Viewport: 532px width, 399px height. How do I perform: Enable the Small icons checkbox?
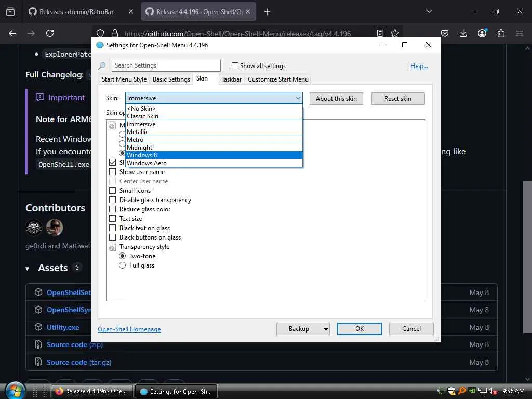click(x=113, y=190)
